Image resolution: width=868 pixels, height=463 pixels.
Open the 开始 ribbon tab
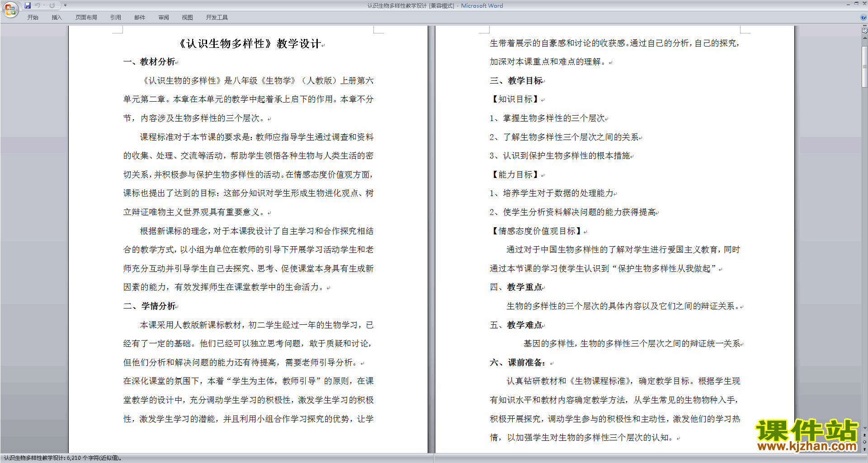pos(33,17)
